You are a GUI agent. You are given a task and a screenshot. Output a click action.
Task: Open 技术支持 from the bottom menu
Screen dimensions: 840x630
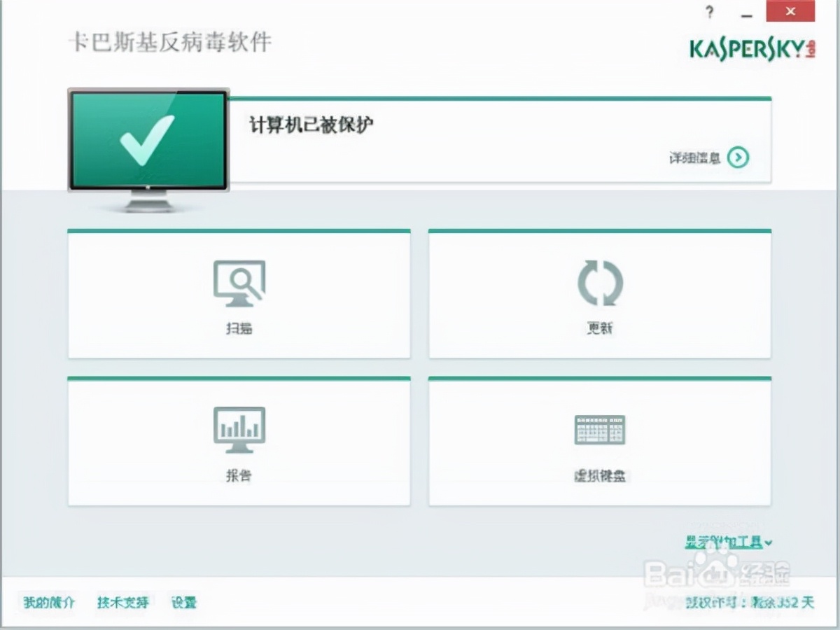[122, 603]
